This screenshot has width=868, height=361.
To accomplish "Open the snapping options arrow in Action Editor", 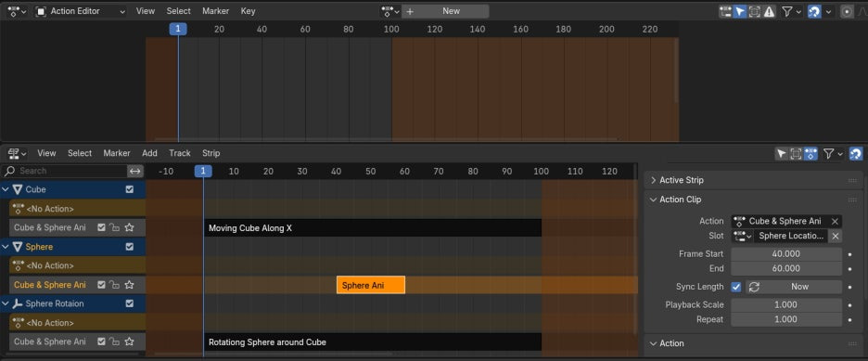I will (x=828, y=12).
